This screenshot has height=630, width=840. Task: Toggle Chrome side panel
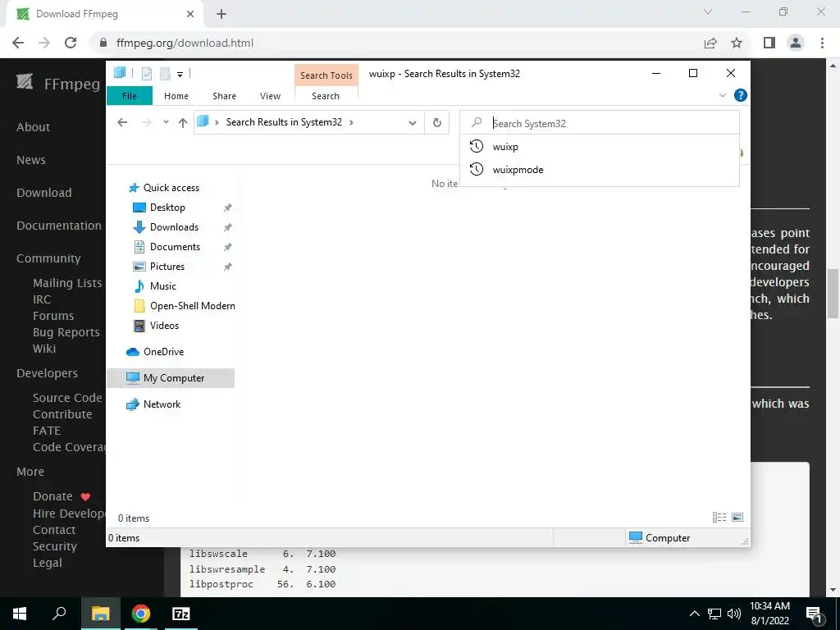tap(769, 43)
